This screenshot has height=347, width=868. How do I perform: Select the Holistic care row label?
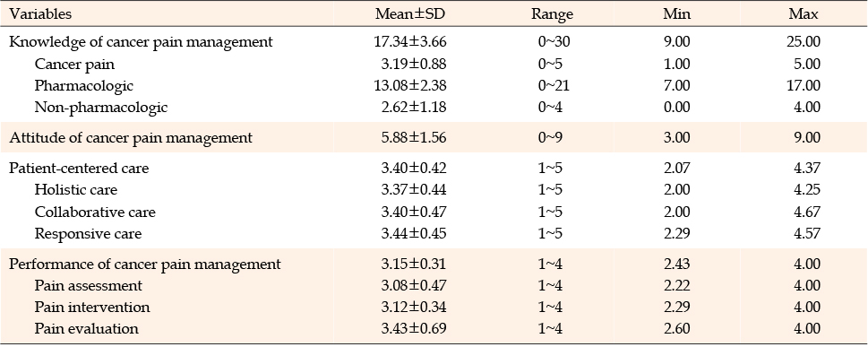tap(76, 189)
